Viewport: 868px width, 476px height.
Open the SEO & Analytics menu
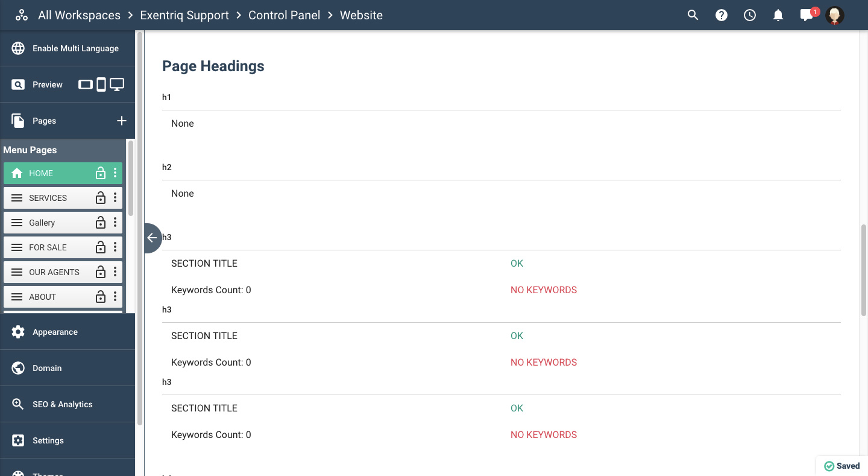coord(63,404)
